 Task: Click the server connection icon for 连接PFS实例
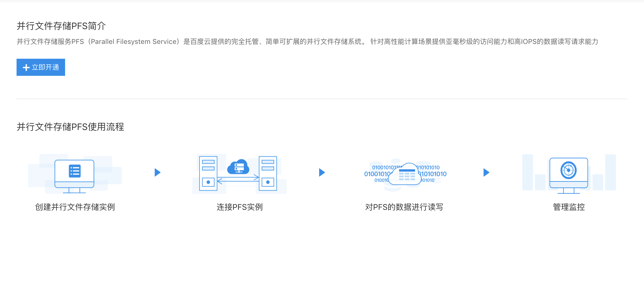pos(240,174)
